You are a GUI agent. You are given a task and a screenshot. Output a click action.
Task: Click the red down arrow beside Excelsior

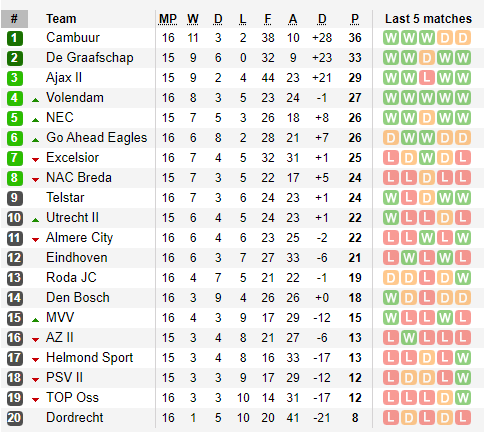tap(36, 160)
